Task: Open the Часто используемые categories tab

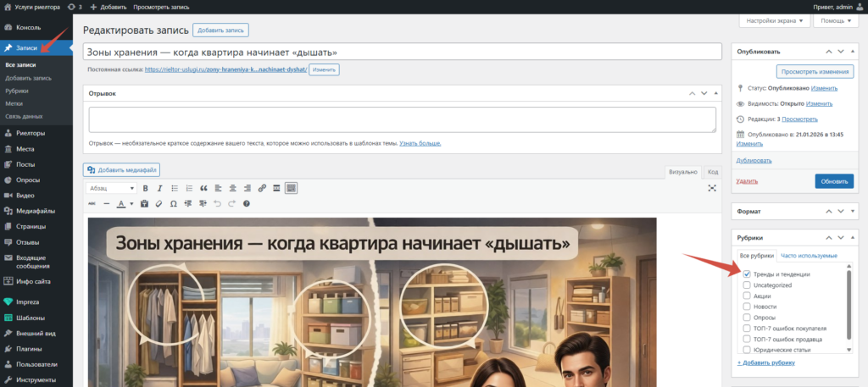Action: click(x=808, y=256)
